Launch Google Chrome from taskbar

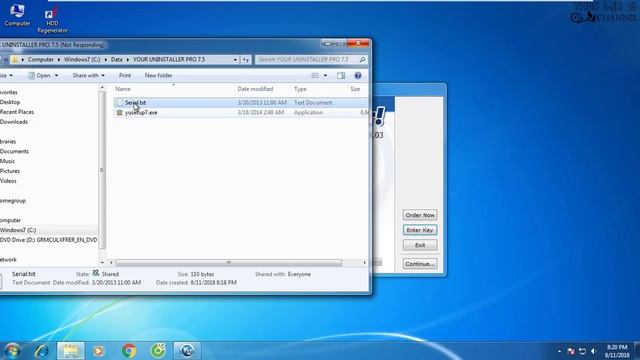(x=129, y=351)
